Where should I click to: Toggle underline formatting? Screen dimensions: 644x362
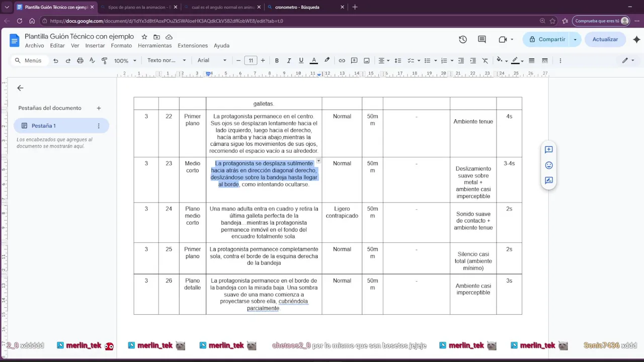(301, 60)
